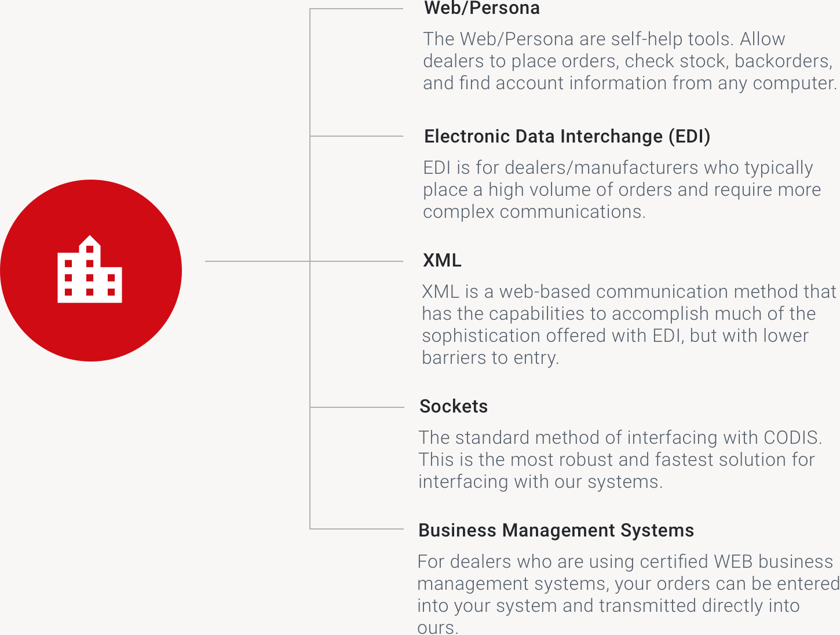Click the branch line leading to Web/Persona
The height and width of the screenshot is (635, 840).
pyautogui.click(x=356, y=9)
